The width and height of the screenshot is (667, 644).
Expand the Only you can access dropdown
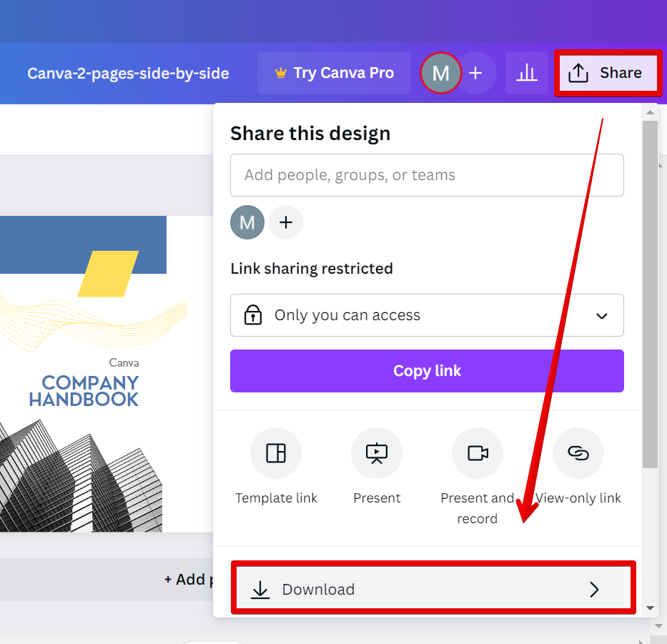click(427, 315)
